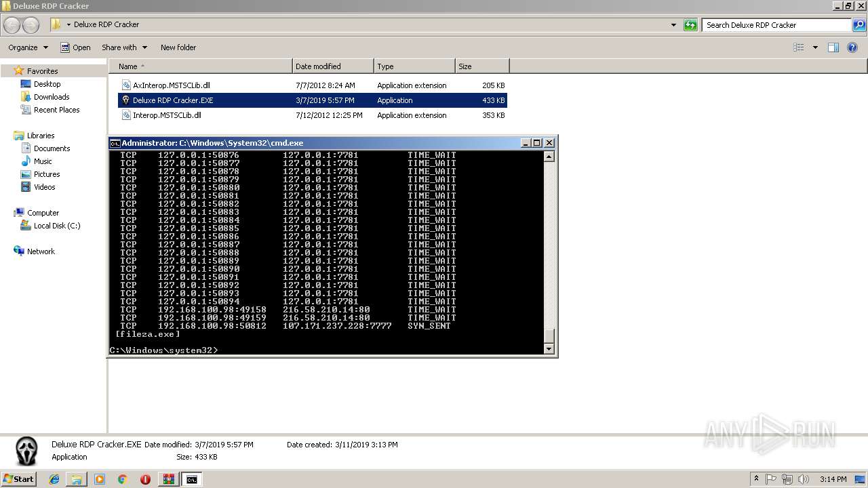Toggle the preview pane icon

point(833,47)
